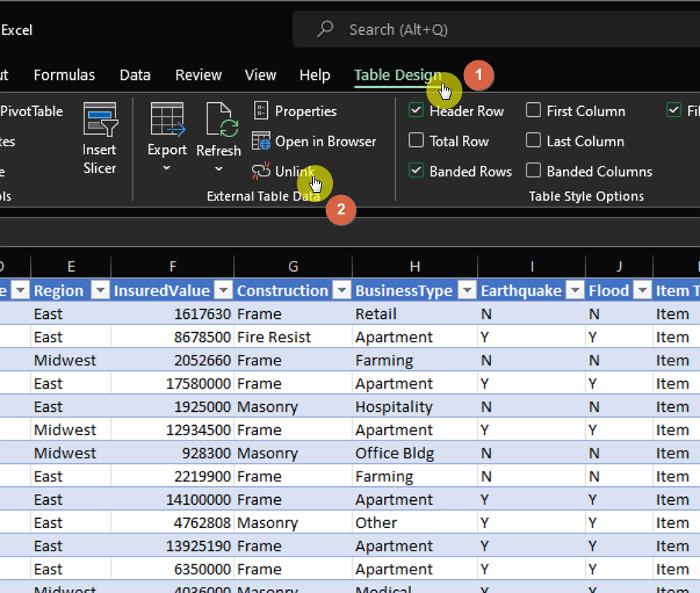
Task: Select cell with value 2052660
Action: point(173,361)
